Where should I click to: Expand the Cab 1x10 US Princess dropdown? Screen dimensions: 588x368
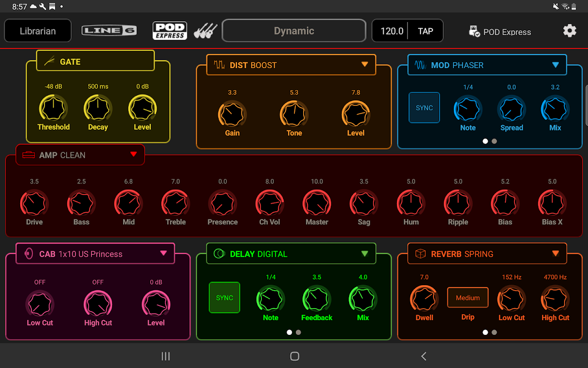coord(164,253)
